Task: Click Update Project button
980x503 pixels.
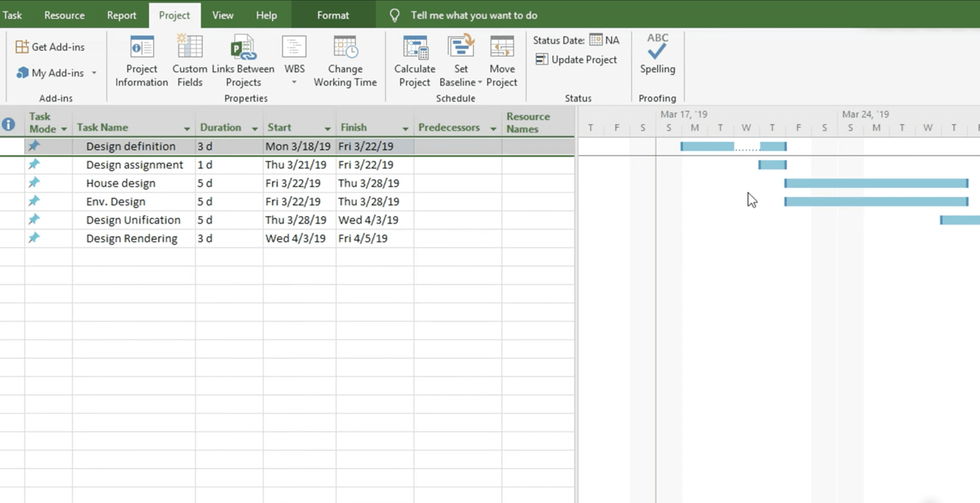Action: coord(577,60)
